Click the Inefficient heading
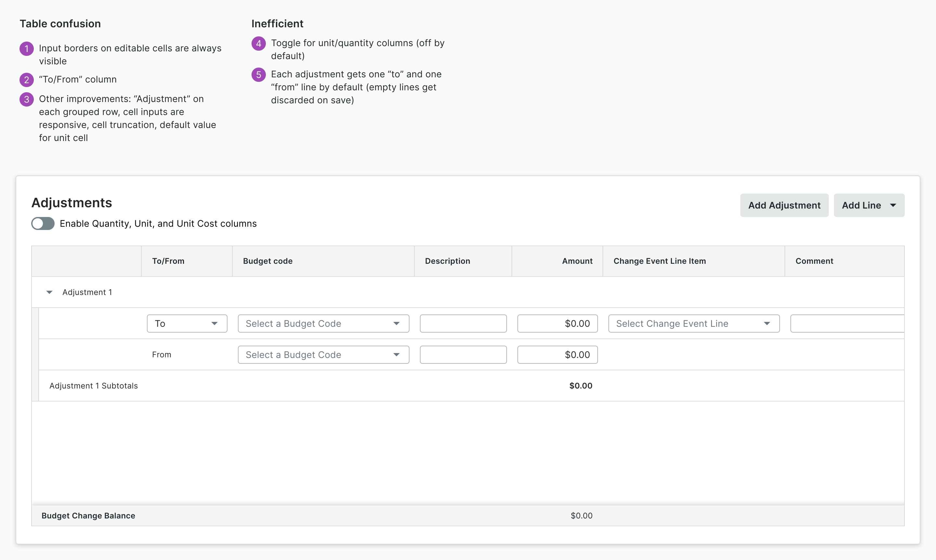Image resolution: width=936 pixels, height=560 pixels. (x=277, y=24)
